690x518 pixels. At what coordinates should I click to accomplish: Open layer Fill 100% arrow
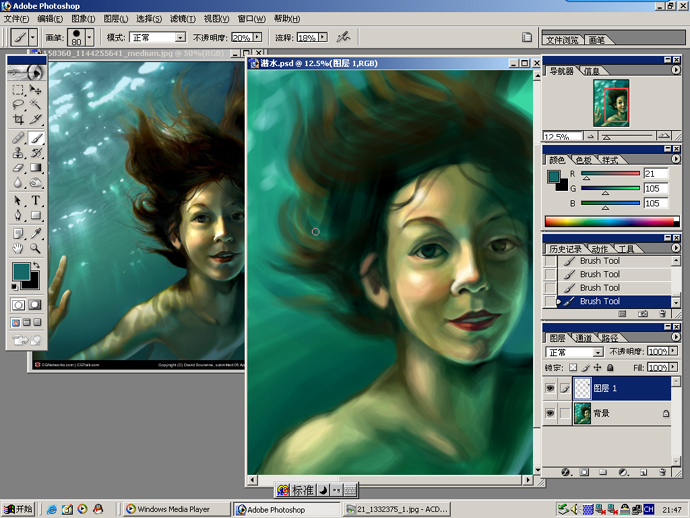click(x=672, y=367)
